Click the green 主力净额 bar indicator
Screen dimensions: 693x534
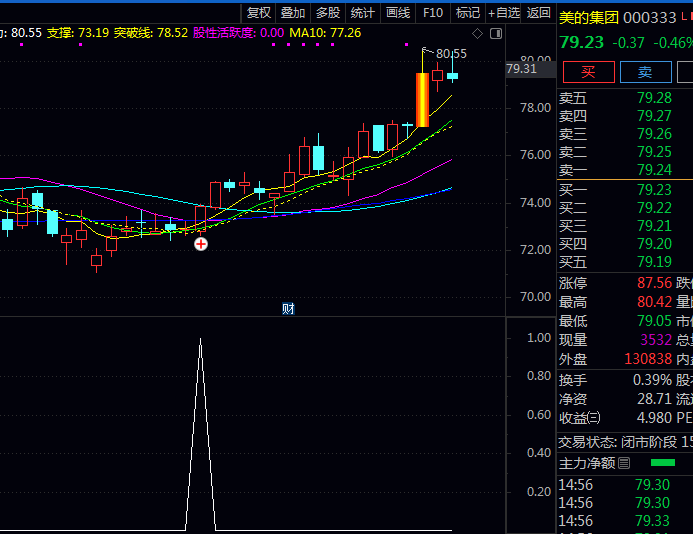tap(662, 463)
